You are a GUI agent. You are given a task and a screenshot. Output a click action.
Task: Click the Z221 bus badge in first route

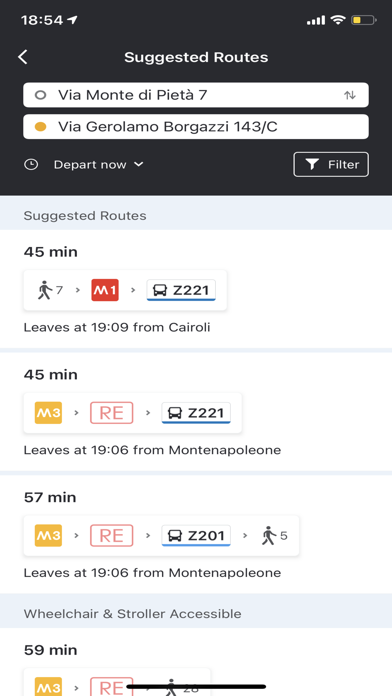(181, 290)
